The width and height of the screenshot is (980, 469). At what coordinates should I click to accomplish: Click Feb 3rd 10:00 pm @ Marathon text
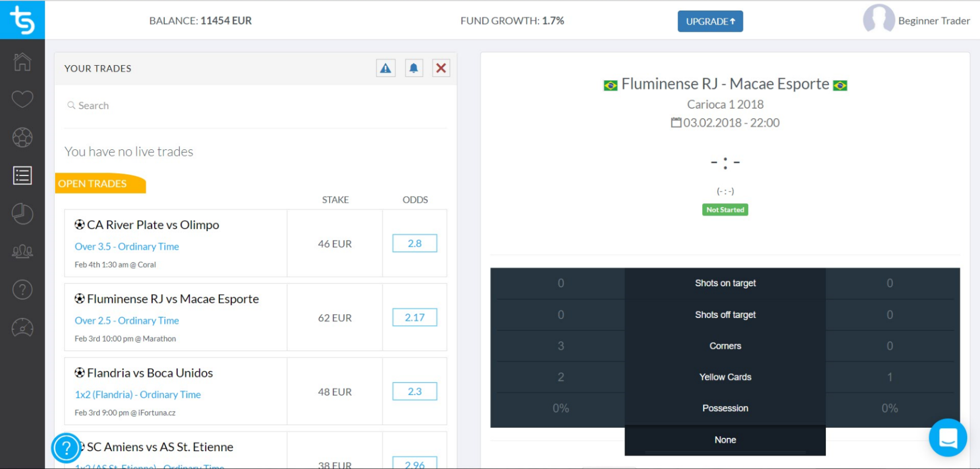[125, 339]
